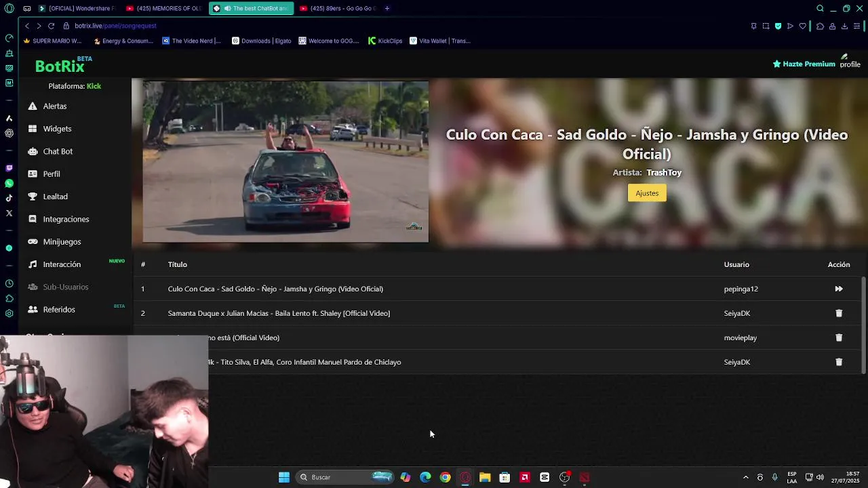
Task: Reload the page
Action: pyautogui.click(x=51, y=26)
